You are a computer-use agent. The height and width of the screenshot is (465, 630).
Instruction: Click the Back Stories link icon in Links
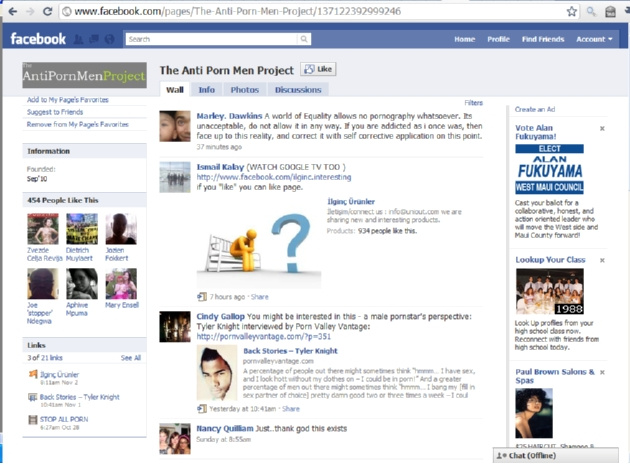coord(33,397)
